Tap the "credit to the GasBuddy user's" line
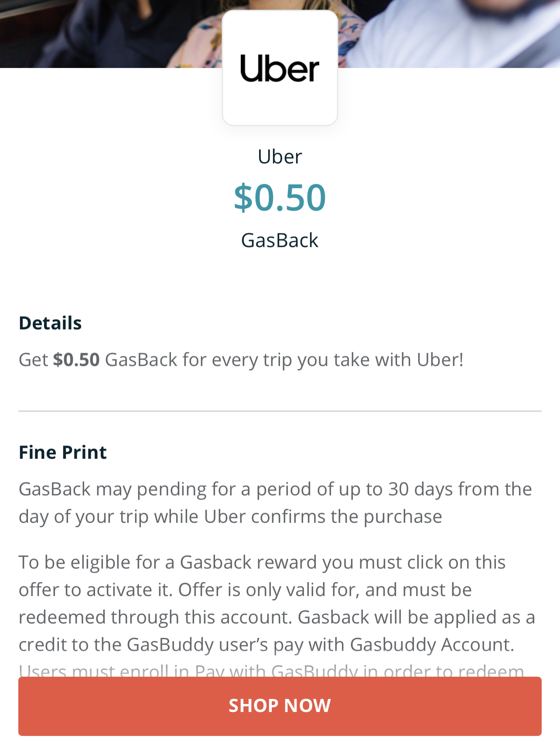The image size is (560, 746). (266, 644)
